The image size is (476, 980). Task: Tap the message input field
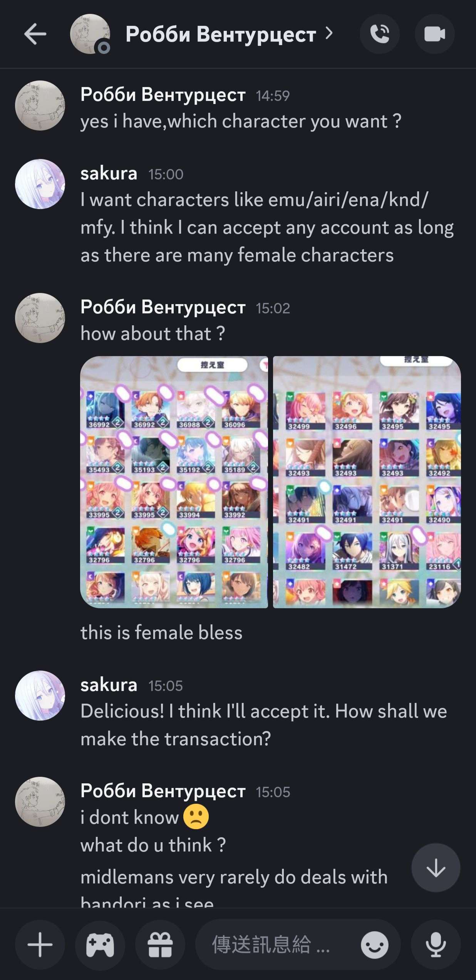(x=277, y=945)
